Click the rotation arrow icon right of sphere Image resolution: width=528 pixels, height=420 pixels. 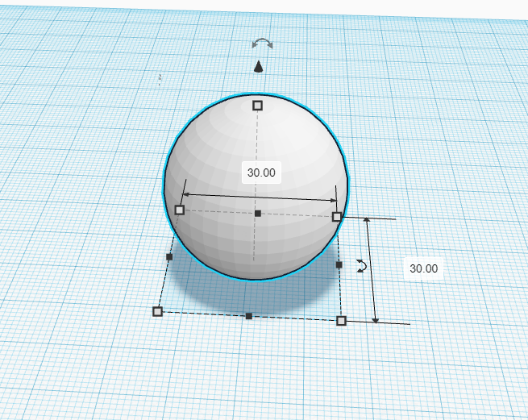[x=361, y=266]
